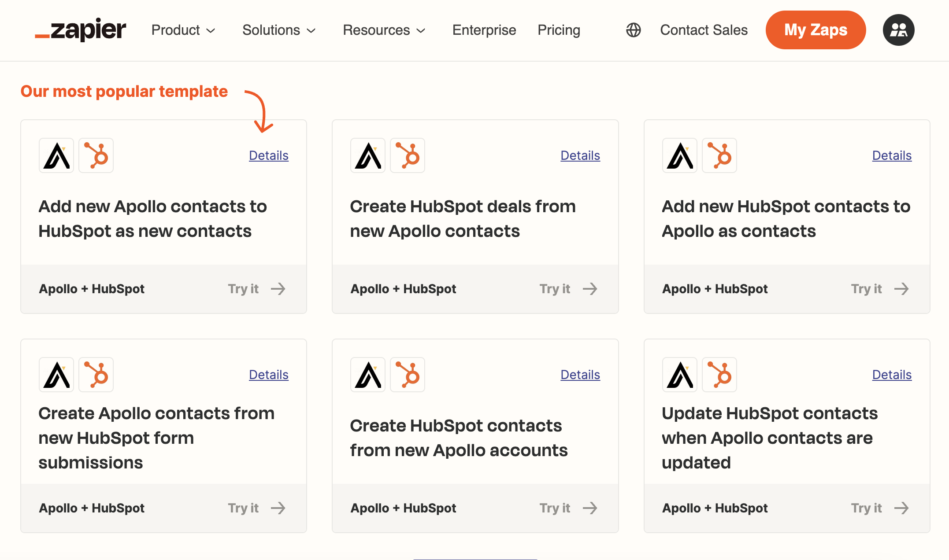Open the language globe icon
This screenshot has width=949, height=560.
[x=633, y=30]
